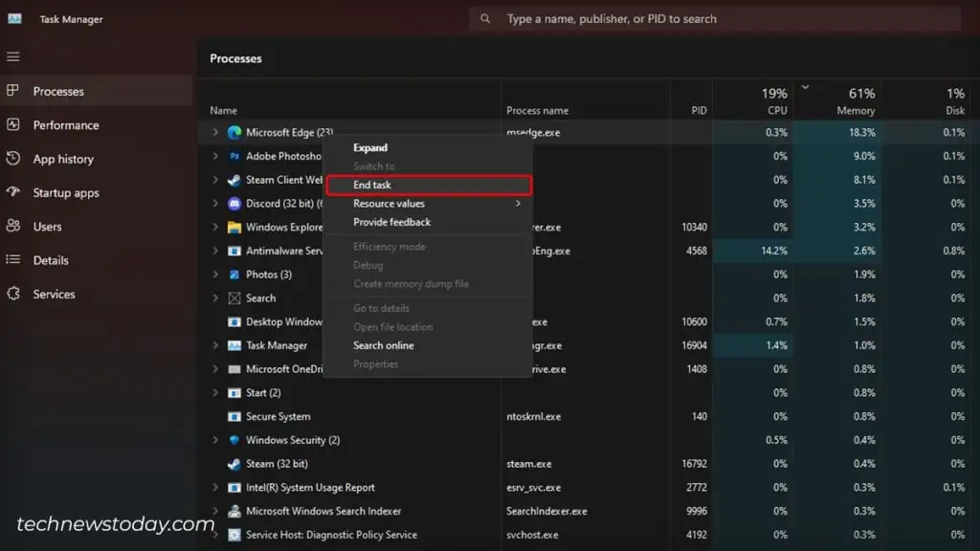Select the Users sidebar icon
Screen dimensions: 980x551
(x=12, y=226)
